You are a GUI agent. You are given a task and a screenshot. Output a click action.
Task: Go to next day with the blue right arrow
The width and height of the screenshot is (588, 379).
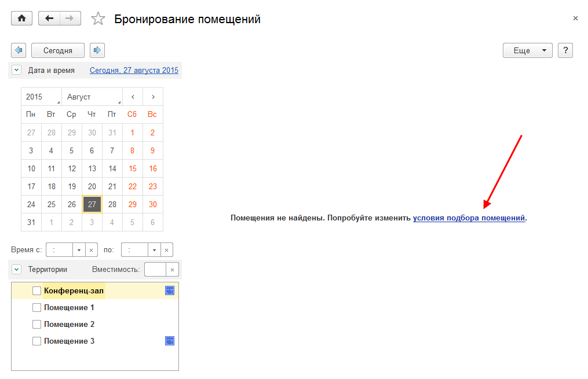click(x=97, y=50)
